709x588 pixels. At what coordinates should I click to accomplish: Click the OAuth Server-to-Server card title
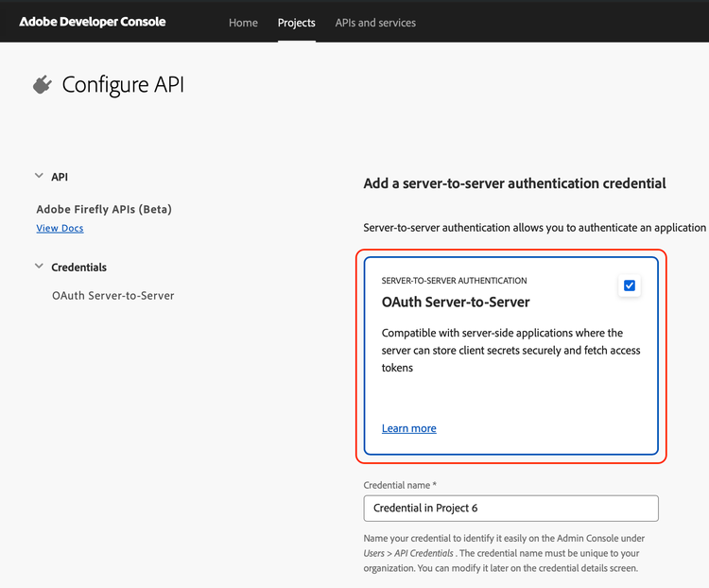pyautogui.click(x=456, y=302)
